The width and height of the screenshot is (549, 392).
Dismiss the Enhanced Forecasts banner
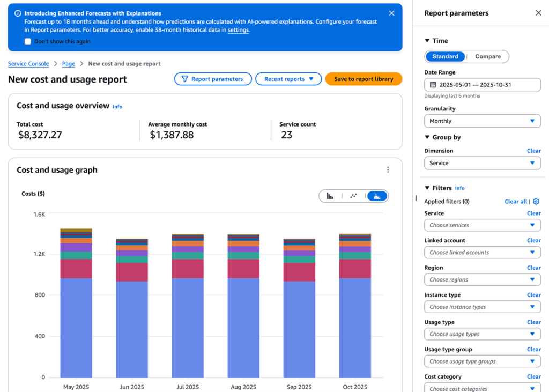coord(391,13)
